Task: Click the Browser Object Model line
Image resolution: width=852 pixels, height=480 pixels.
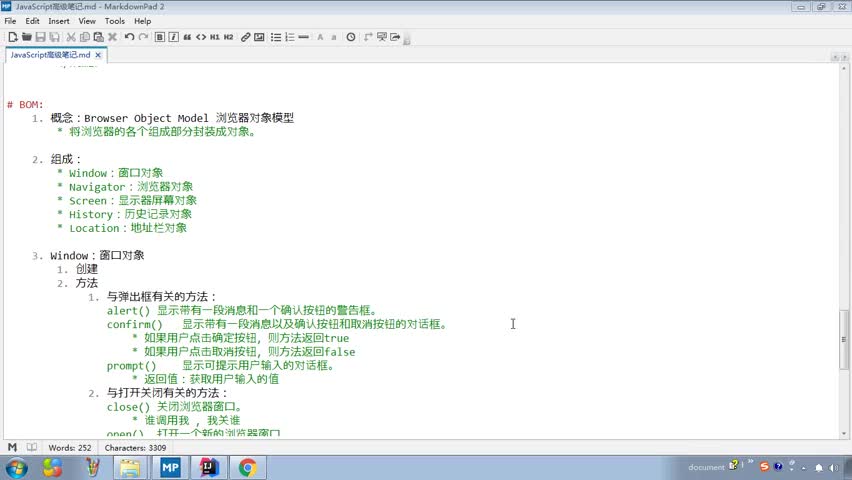Action: (x=172, y=118)
